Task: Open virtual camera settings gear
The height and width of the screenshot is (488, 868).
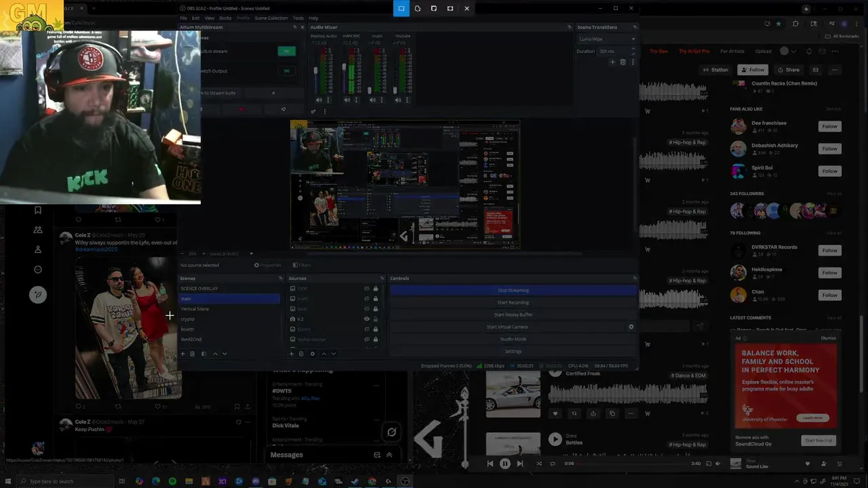Action: click(631, 327)
